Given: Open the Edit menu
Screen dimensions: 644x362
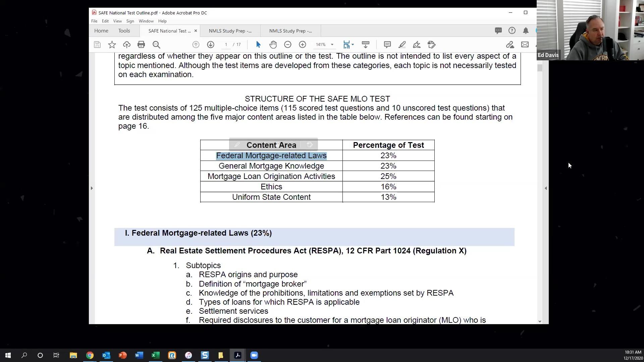Looking at the screenshot, I should [x=105, y=21].
